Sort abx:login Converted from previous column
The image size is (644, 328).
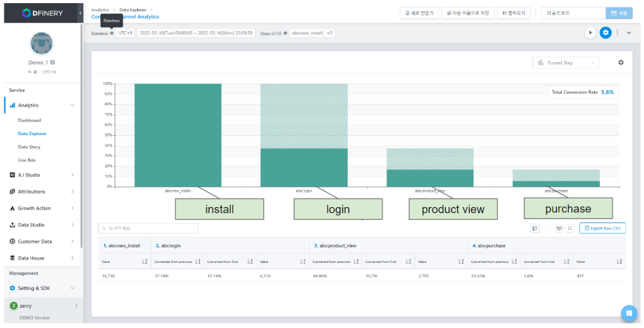point(197,262)
